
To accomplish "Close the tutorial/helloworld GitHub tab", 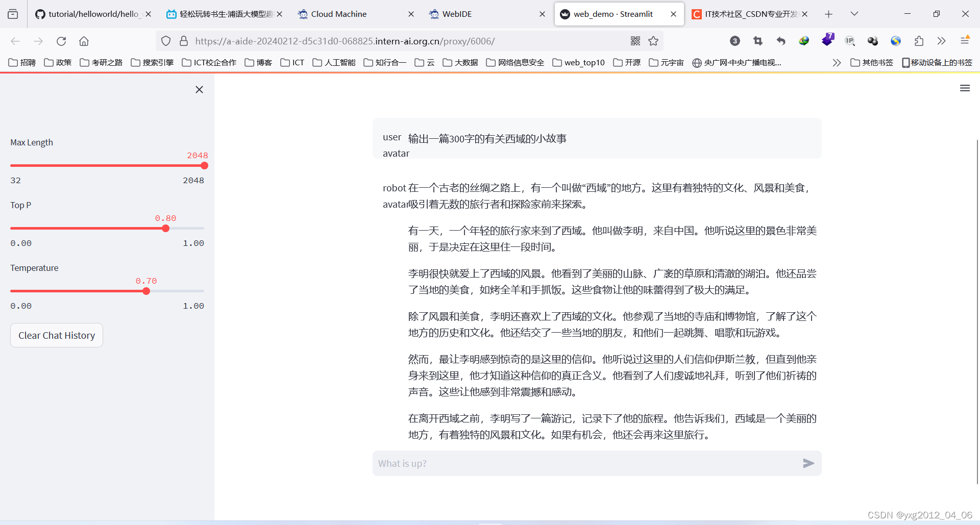I will point(148,14).
